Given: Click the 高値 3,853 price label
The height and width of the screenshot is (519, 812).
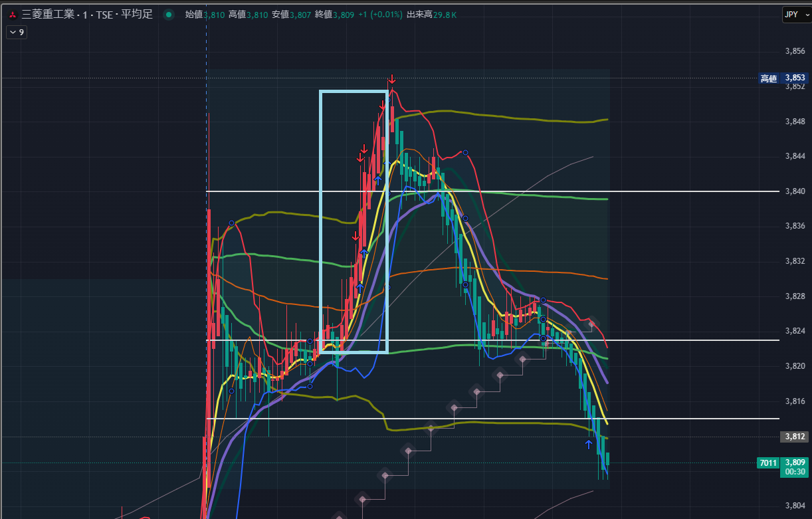Looking at the screenshot, I should [784, 78].
